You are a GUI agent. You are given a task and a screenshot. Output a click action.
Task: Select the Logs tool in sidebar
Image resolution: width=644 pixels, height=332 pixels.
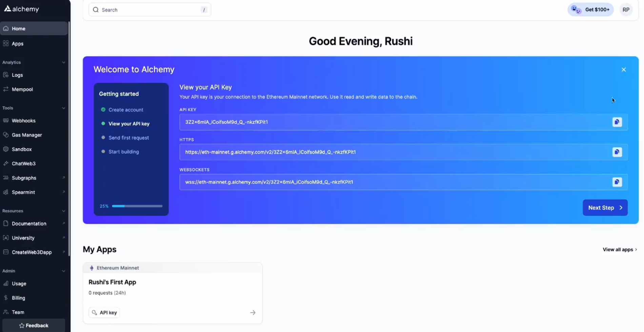tap(17, 75)
